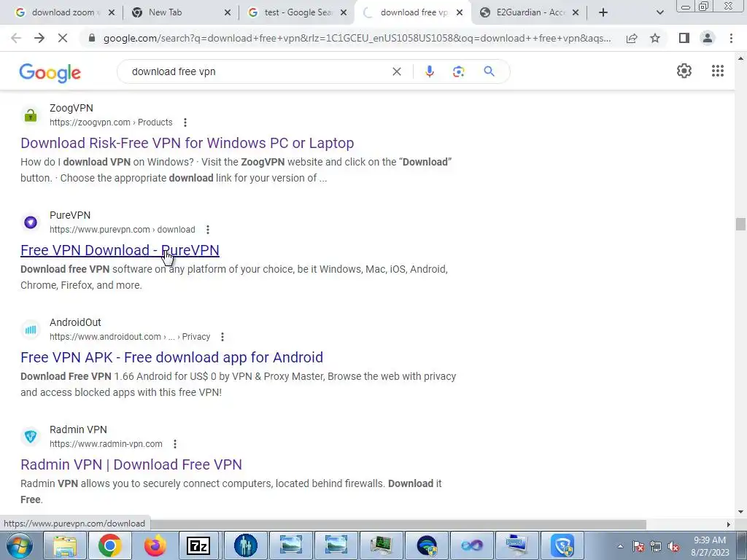The width and height of the screenshot is (747, 560).
Task: Click the androidout.com Privacy URL
Action: coord(130,337)
